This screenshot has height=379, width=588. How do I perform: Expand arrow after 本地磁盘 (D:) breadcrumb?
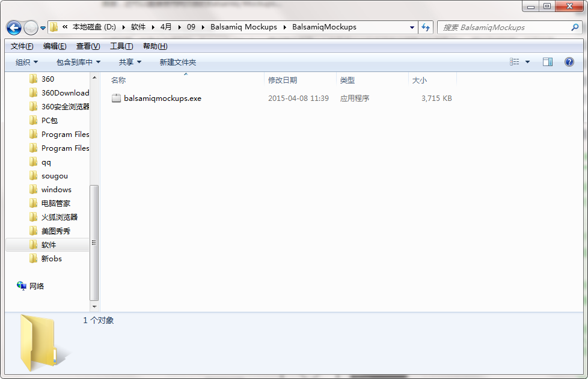tap(123, 28)
